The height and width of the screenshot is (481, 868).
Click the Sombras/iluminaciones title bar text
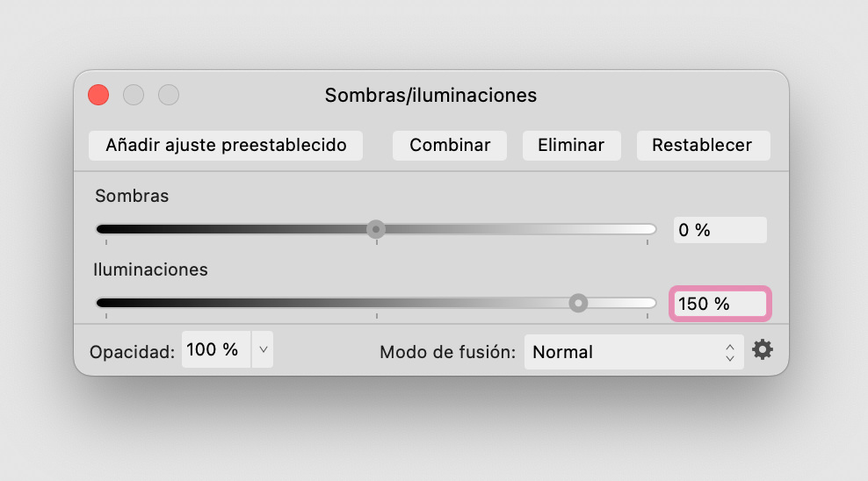click(430, 96)
